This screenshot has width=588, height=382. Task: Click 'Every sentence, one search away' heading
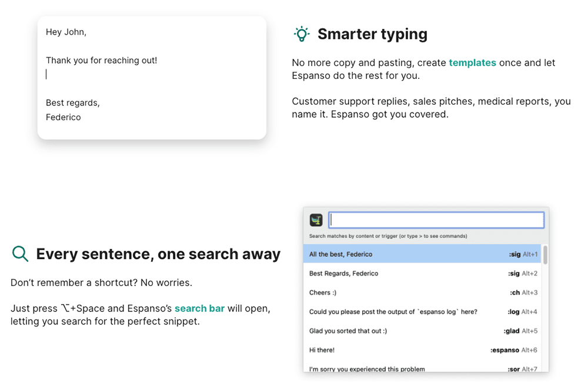click(158, 254)
